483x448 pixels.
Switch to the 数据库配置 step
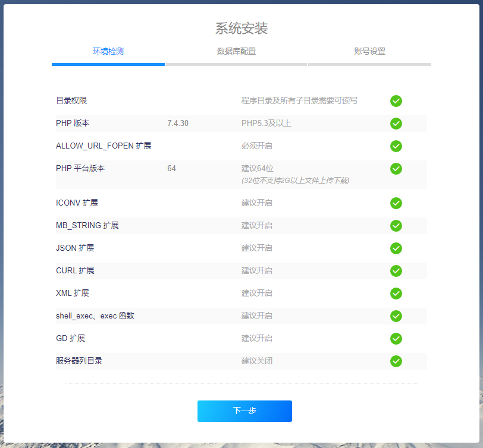click(x=236, y=51)
